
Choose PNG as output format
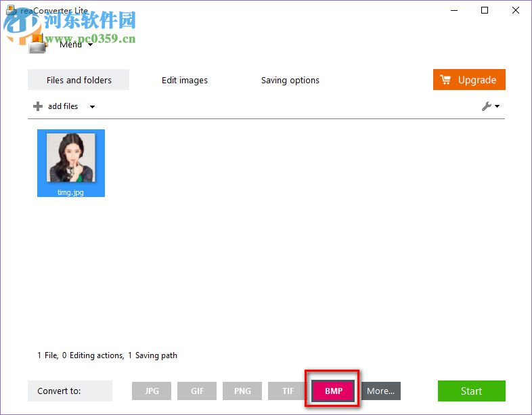[242, 391]
